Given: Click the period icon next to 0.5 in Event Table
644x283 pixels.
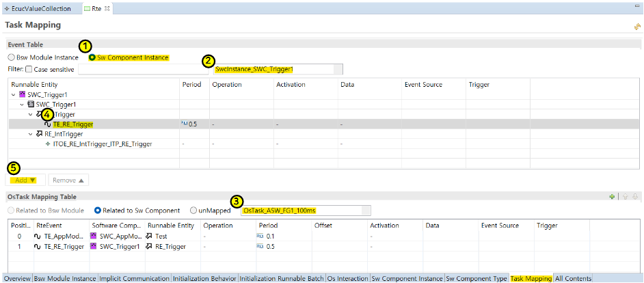Looking at the screenshot, I should tap(184, 124).
